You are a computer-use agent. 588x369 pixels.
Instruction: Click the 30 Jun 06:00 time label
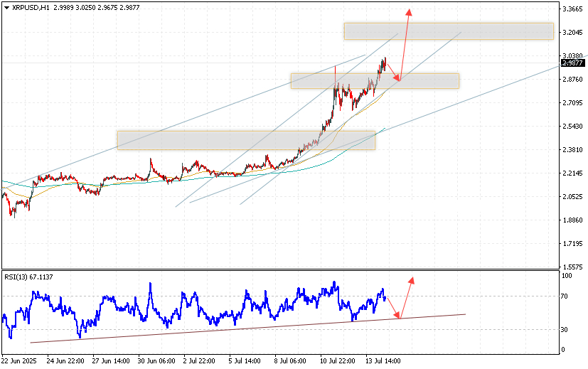click(x=156, y=361)
